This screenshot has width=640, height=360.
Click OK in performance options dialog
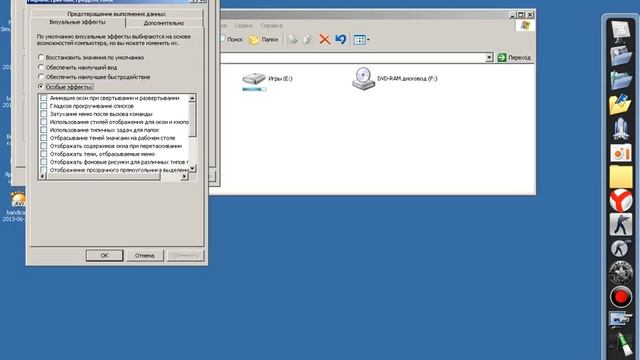tap(104, 256)
